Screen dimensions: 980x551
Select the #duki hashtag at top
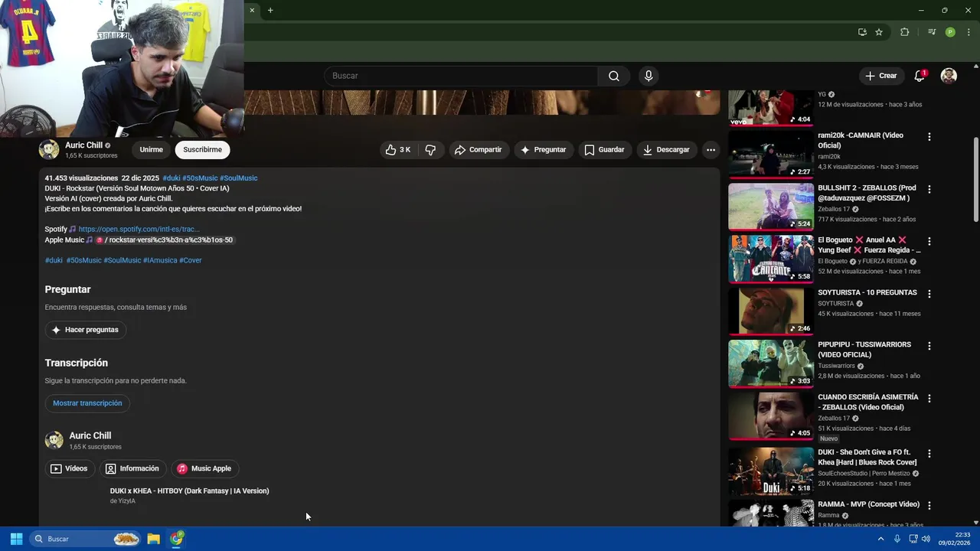171,178
